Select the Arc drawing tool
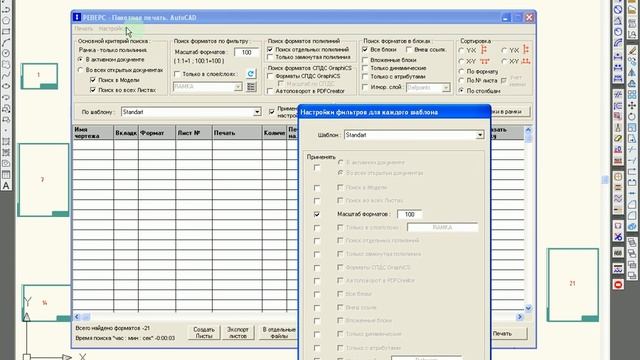This screenshot has height=360, width=640. [6, 42]
